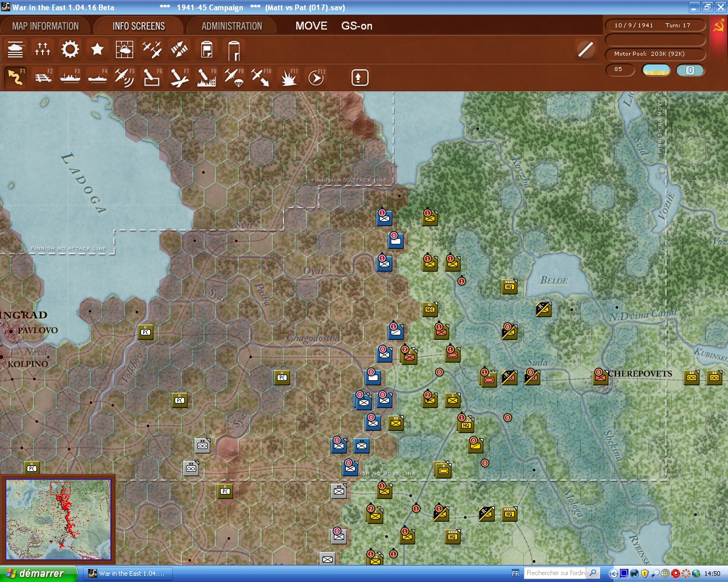
Task: Select the XXXX HQ unit near Beloe
Action: point(509,286)
